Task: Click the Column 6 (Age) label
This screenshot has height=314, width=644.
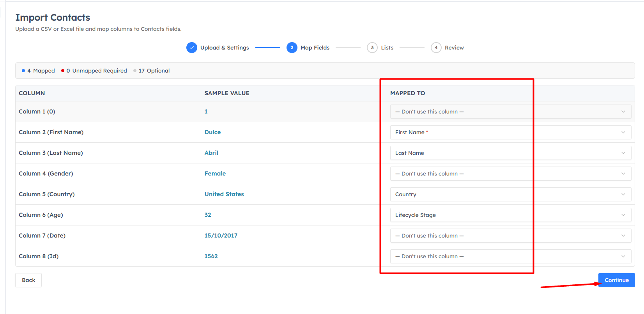Action: pos(41,215)
